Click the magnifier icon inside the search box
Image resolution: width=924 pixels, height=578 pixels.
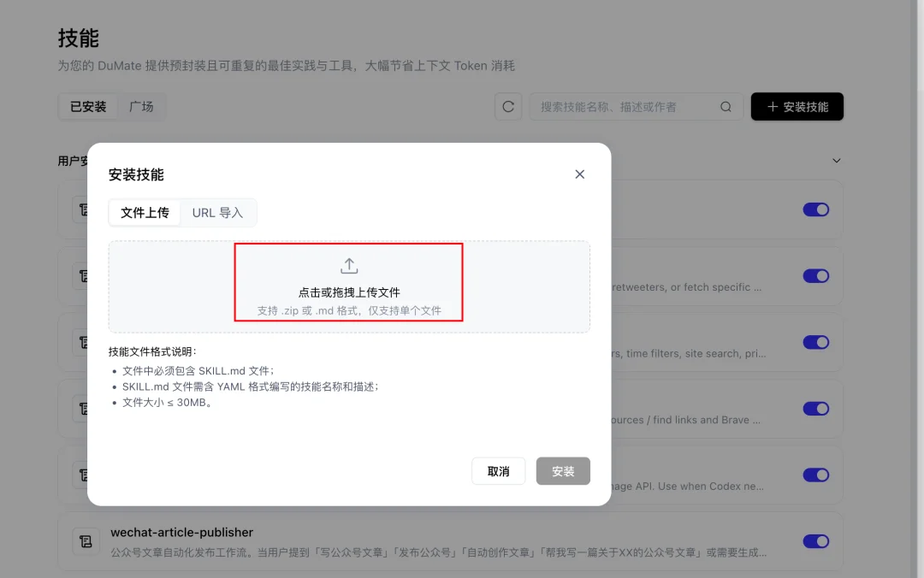click(x=725, y=106)
